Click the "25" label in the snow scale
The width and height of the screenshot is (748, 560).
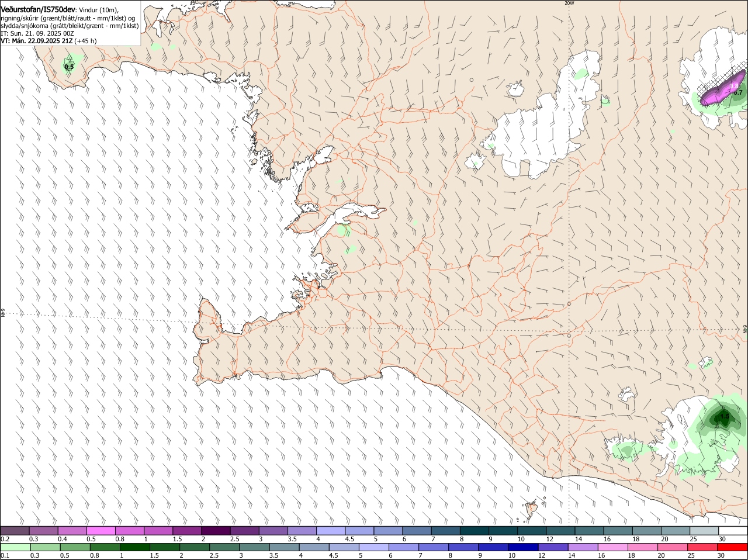(693, 539)
